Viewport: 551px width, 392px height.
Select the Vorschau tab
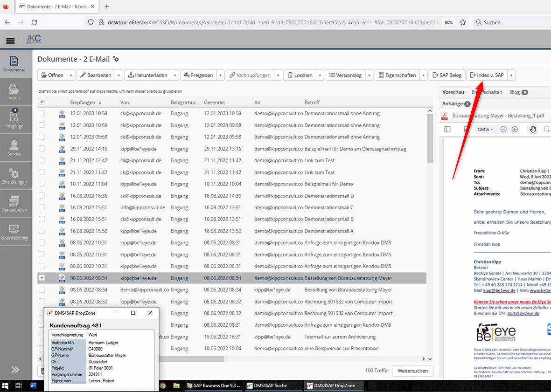pyautogui.click(x=453, y=92)
